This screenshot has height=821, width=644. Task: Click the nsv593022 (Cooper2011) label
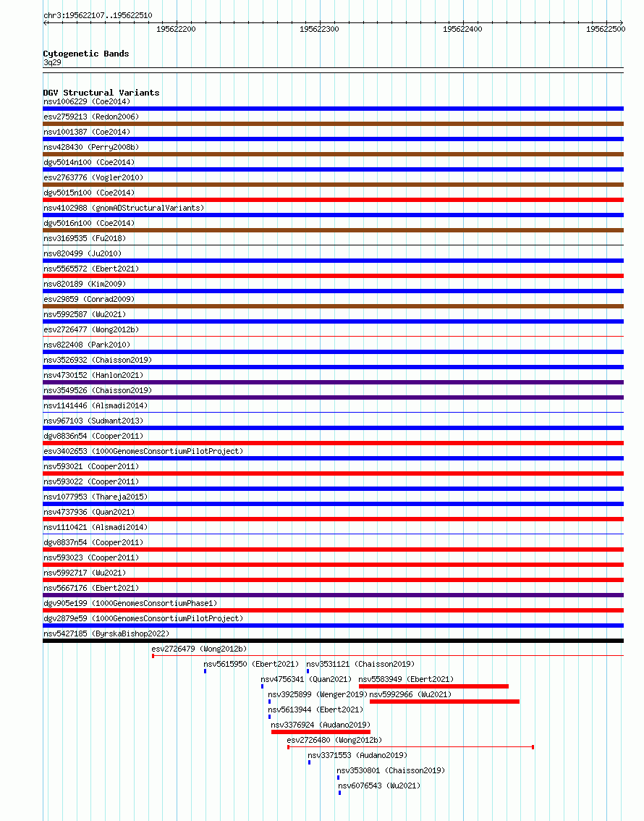91,481
